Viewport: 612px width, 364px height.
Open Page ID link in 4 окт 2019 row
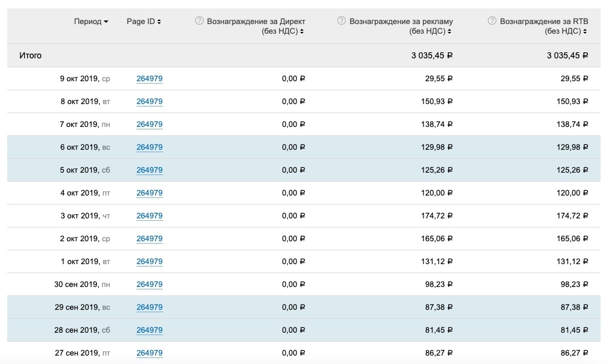[x=149, y=193]
